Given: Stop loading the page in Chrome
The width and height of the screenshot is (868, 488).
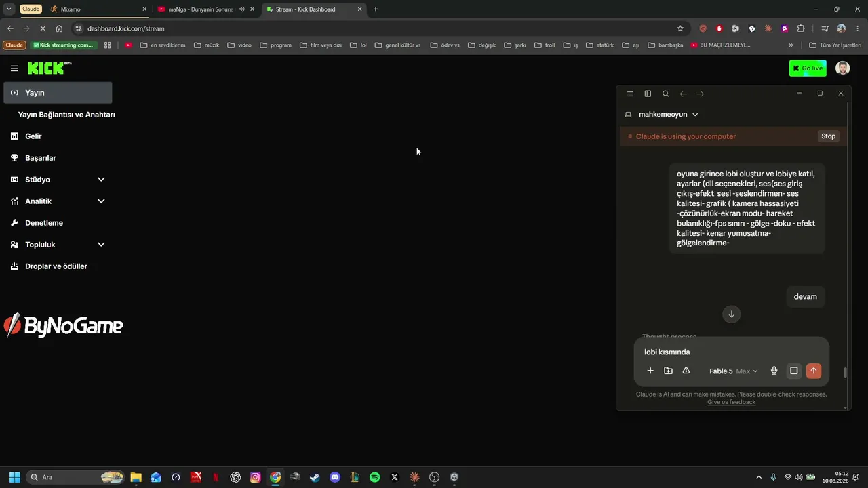Looking at the screenshot, I should [x=43, y=28].
